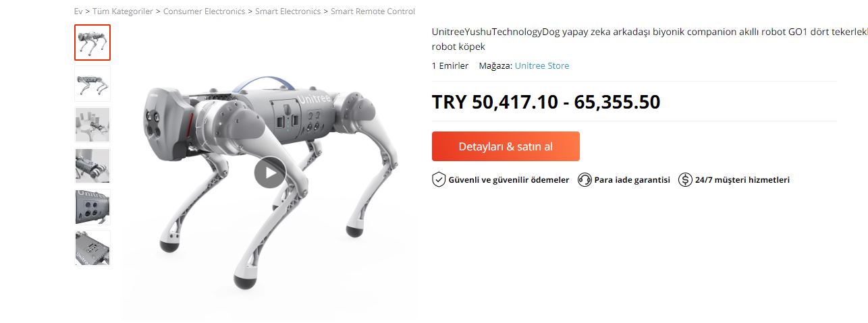Play the robot dog product video
Screen dimensions: 868x323
[x=270, y=173]
